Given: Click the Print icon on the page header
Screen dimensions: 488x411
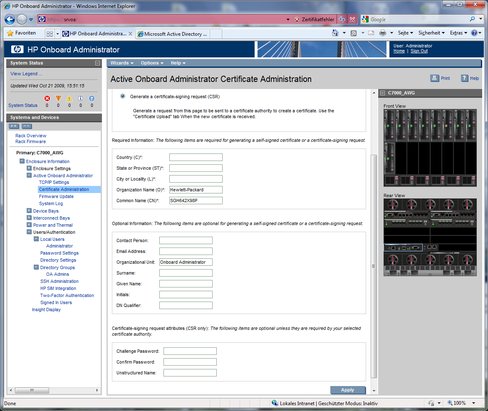Looking at the screenshot, I should (435, 78).
